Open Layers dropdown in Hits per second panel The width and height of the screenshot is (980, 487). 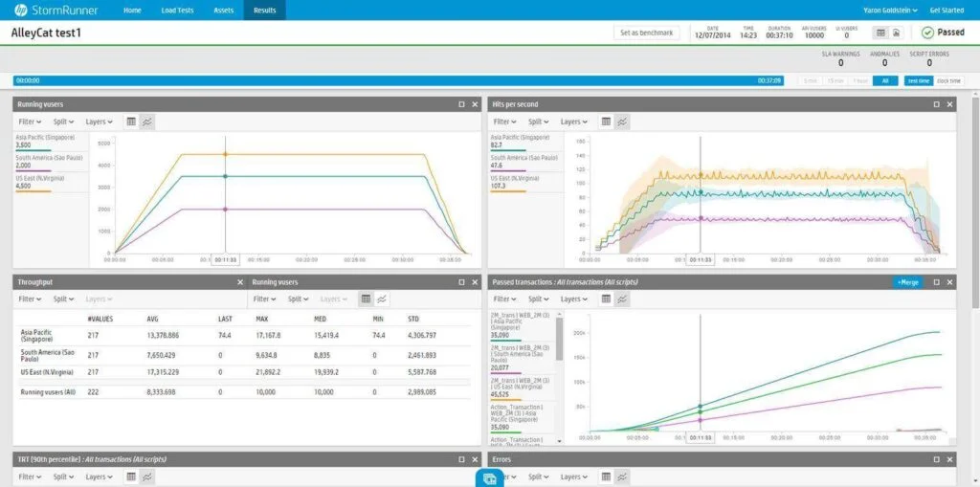pos(574,122)
